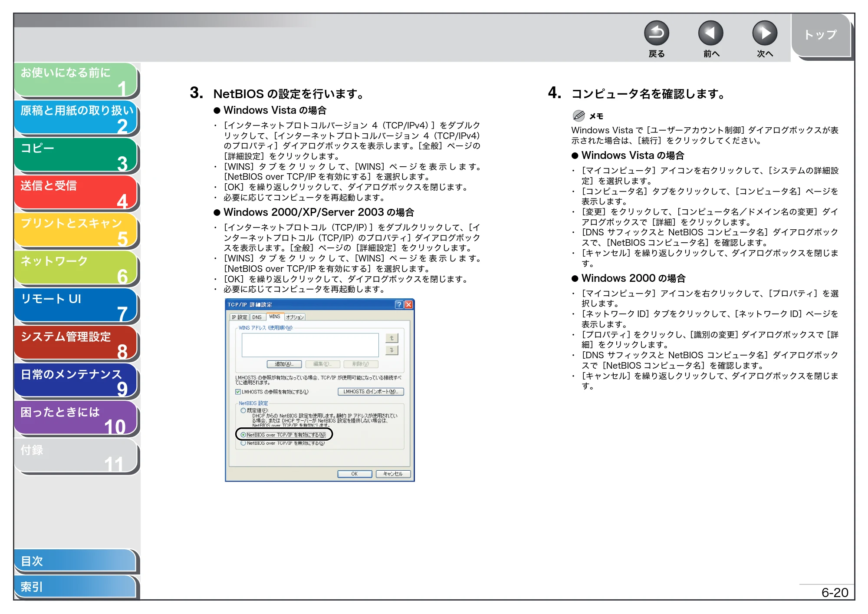Jump to chapter 9 日常のメンテナンス
Viewport: 868px width, 614px height.
click(76, 381)
